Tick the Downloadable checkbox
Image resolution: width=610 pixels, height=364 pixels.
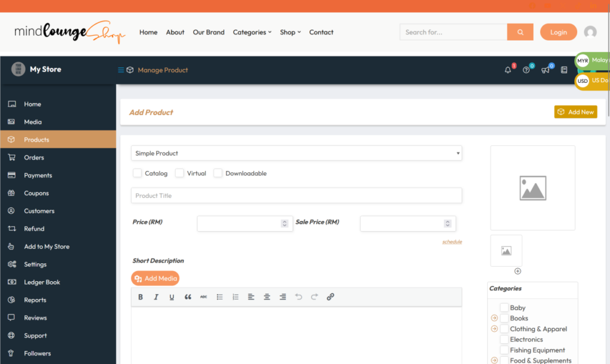coord(218,173)
